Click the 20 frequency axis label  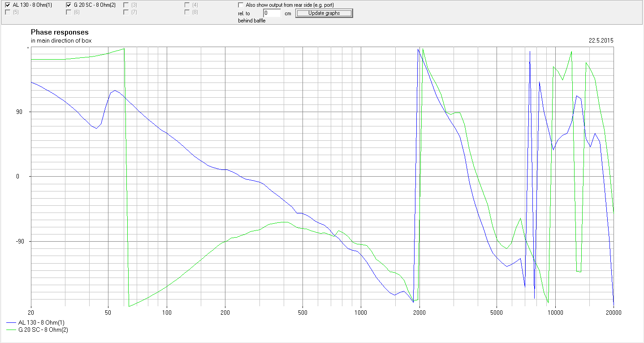[x=31, y=312]
